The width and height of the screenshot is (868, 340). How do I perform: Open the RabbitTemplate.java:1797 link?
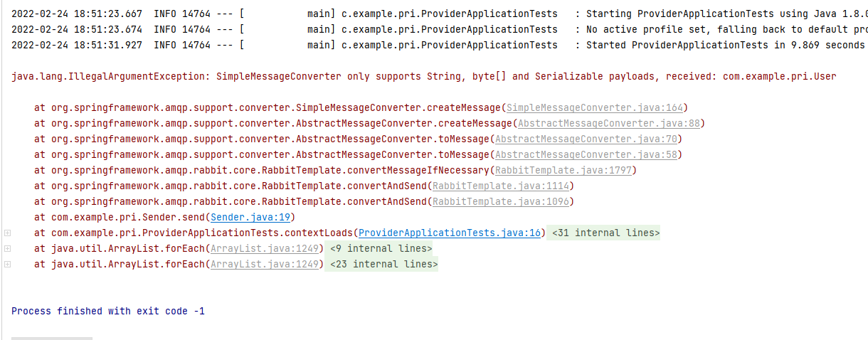tap(563, 171)
